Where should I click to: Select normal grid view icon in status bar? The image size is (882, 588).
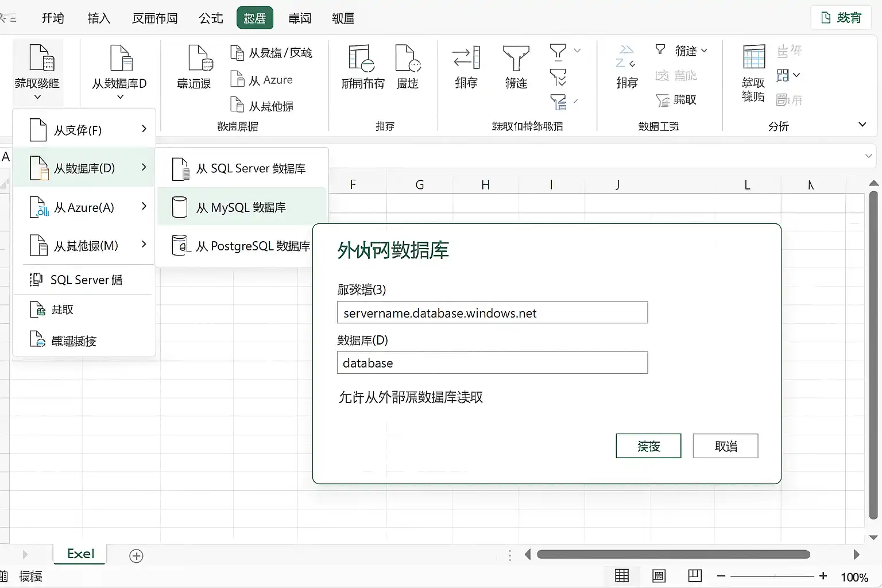[622, 575]
